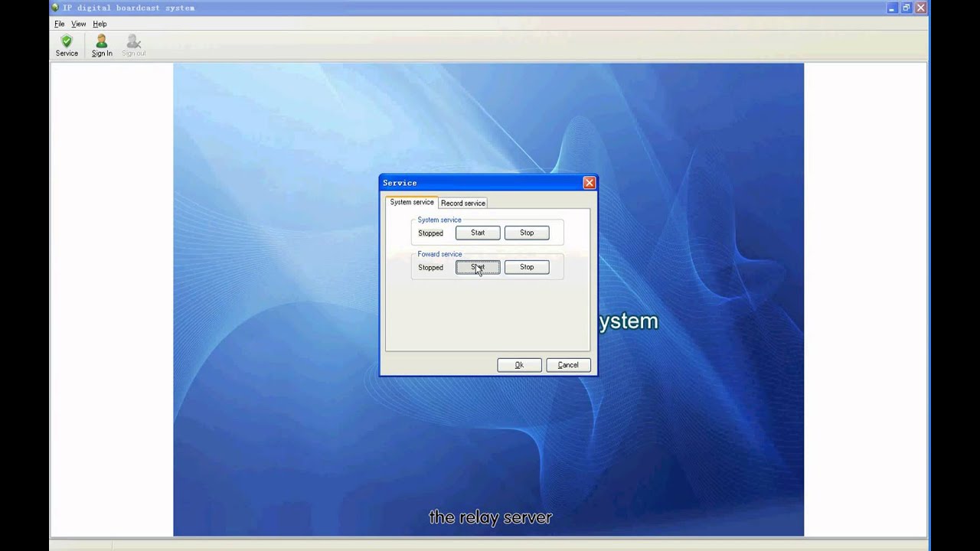980x551 pixels.
Task: Start the Foward service
Action: click(x=478, y=267)
